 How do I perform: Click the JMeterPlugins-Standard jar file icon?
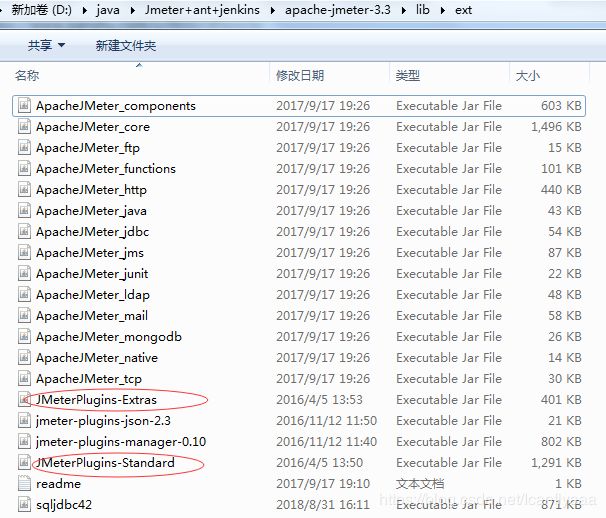[24, 462]
